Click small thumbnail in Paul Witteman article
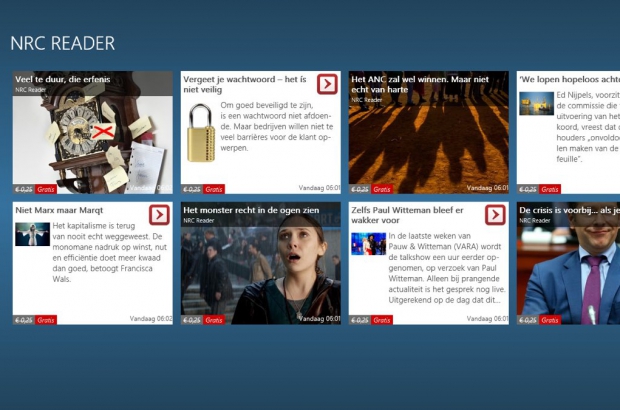620x410 pixels. pyautogui.click(x=368, y=244)
